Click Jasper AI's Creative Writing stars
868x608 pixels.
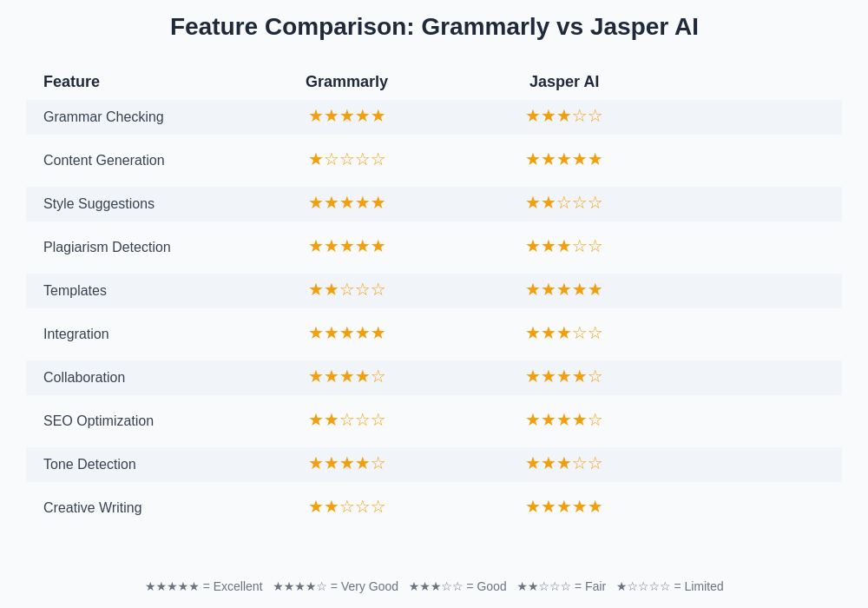click(x=563, y=507)
